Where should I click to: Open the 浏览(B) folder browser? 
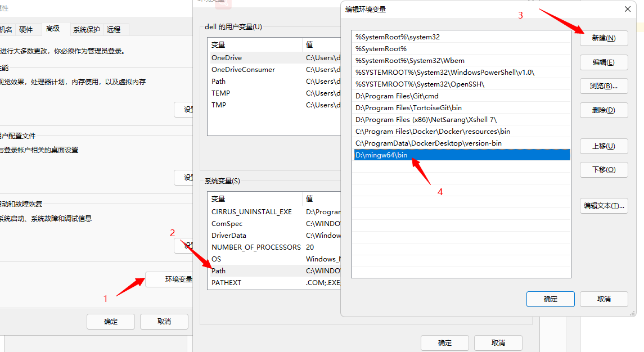(x=604, y=86)
